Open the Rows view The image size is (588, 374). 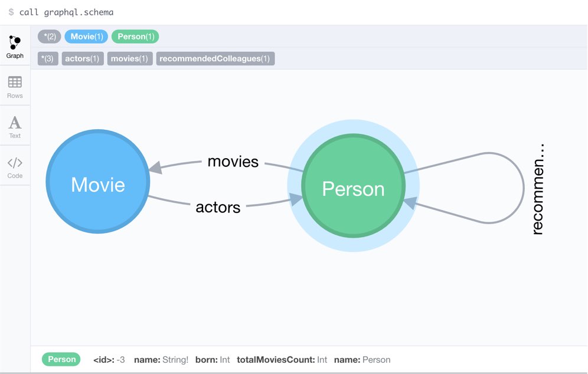pos(15,86)
